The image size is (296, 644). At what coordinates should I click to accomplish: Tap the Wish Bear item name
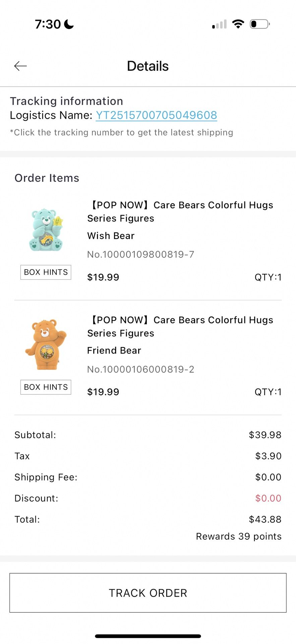tap(111, 236)
